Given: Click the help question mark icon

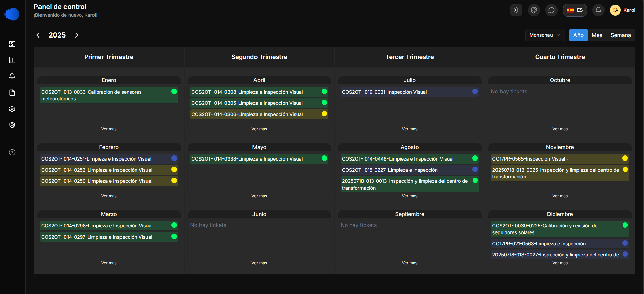Looking at the screenshot, I should (12, 152).
